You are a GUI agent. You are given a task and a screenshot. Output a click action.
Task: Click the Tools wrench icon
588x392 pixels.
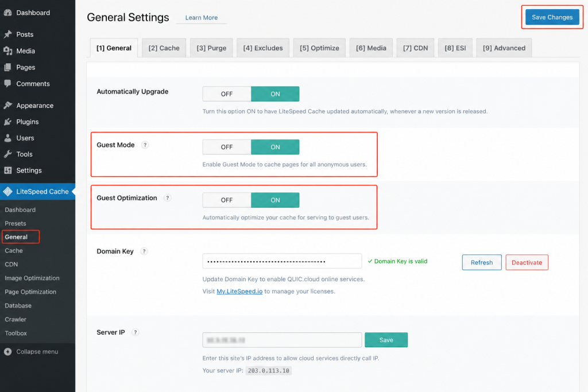tap(7, 154)
